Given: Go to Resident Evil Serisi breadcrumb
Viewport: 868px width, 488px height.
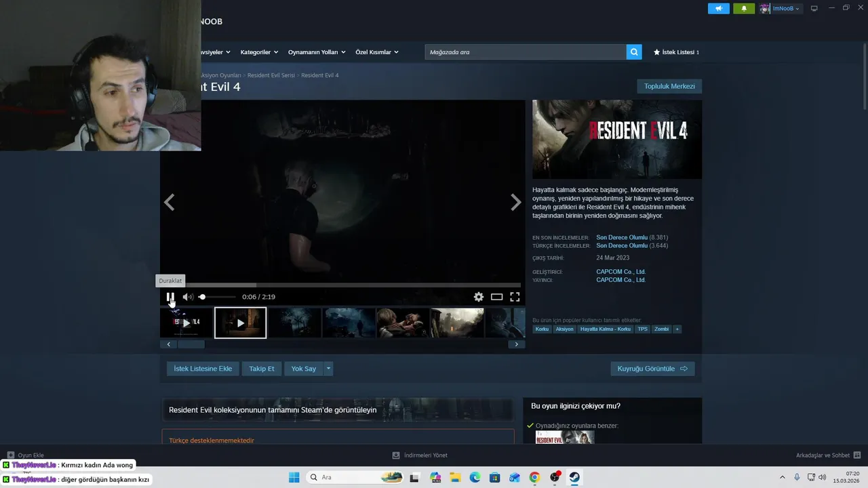Looking at the screenshot, I should pos(271,75).
